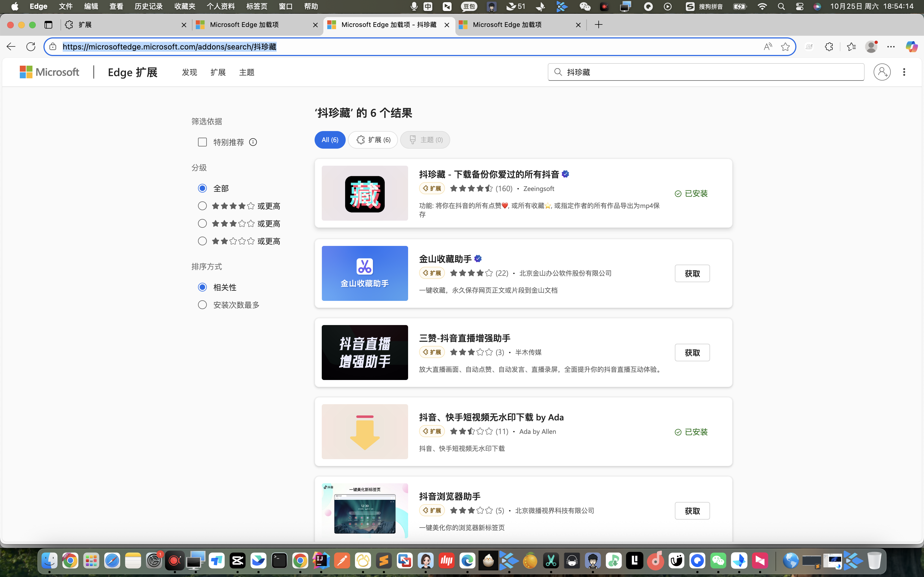
Task: Click the magnifier in the 抖珍藏 search box
Action: coord(558,72)
